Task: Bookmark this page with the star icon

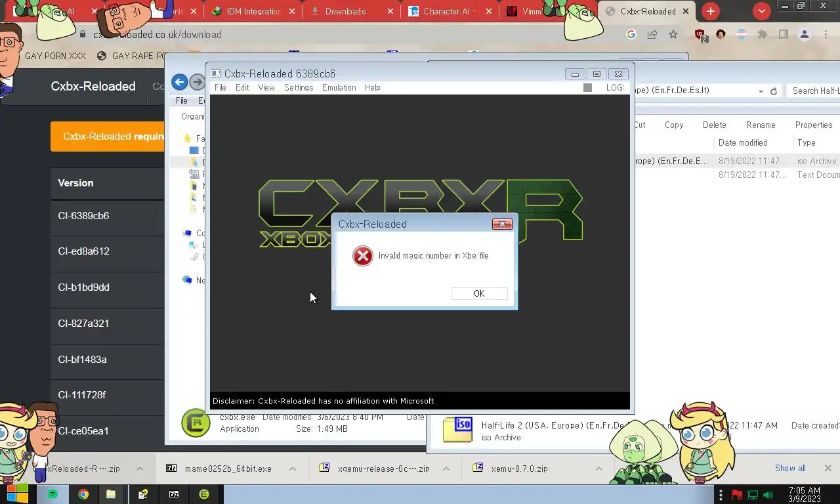Action: click(x=673, y=35)
